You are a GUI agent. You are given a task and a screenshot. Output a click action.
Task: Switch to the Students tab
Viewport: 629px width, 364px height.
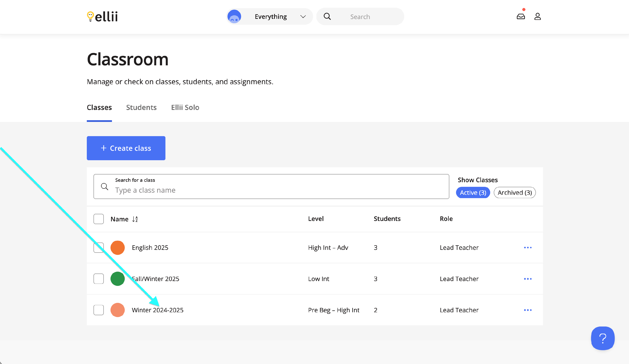click(141, 107)
